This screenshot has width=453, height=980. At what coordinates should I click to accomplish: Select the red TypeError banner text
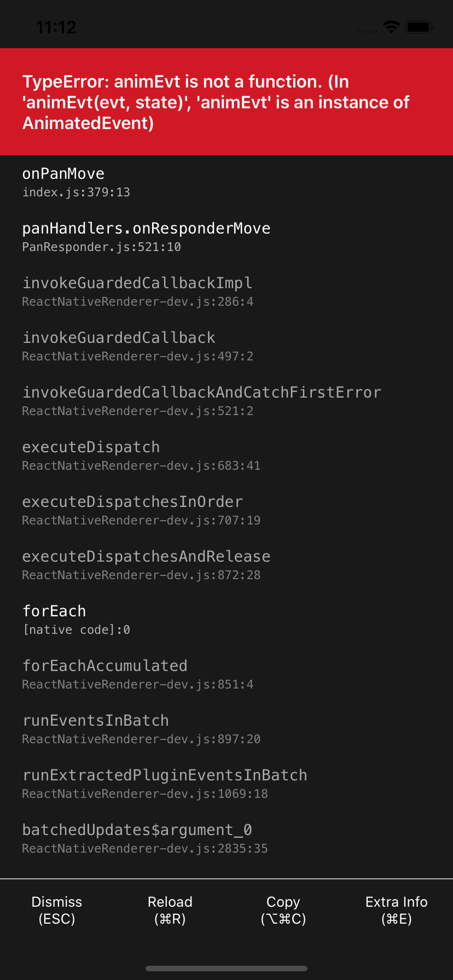pos(216,103)
